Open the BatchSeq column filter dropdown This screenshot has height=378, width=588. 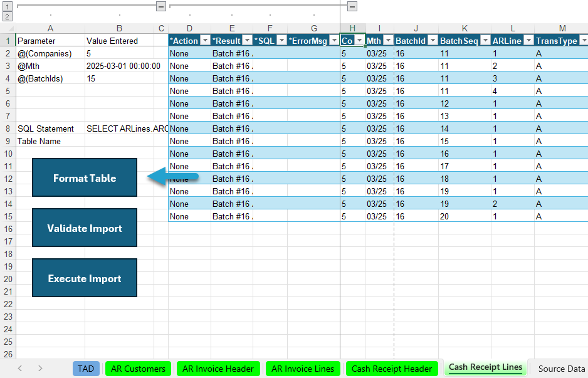485,41
